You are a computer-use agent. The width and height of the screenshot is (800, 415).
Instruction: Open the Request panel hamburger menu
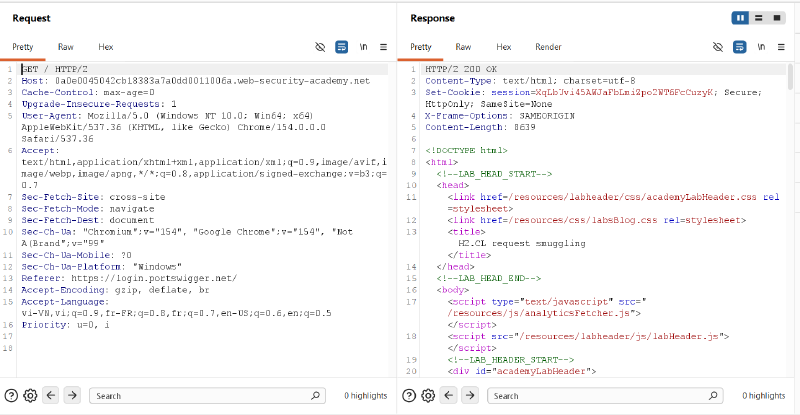383,47
